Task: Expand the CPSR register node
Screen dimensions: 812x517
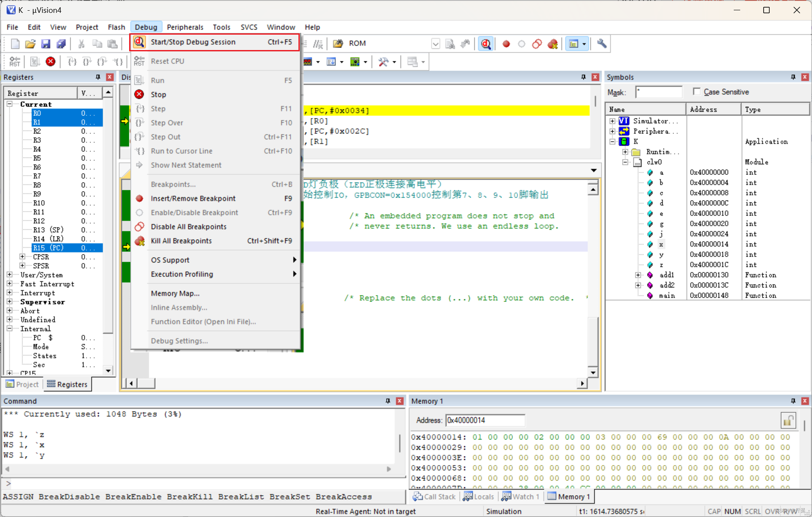Action: (22, 257)
